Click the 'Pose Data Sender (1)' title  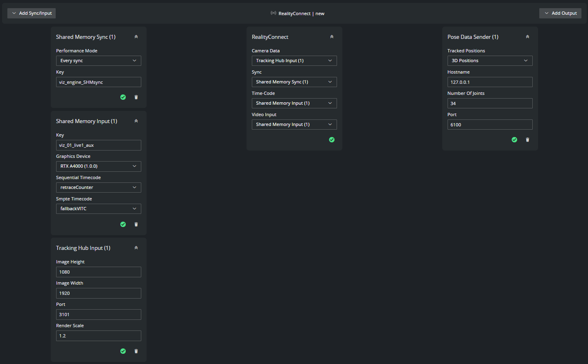click(473, 37)
